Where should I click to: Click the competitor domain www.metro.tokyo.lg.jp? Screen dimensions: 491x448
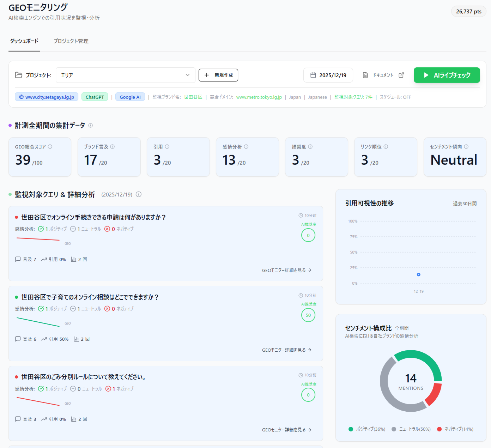point(259,97)
